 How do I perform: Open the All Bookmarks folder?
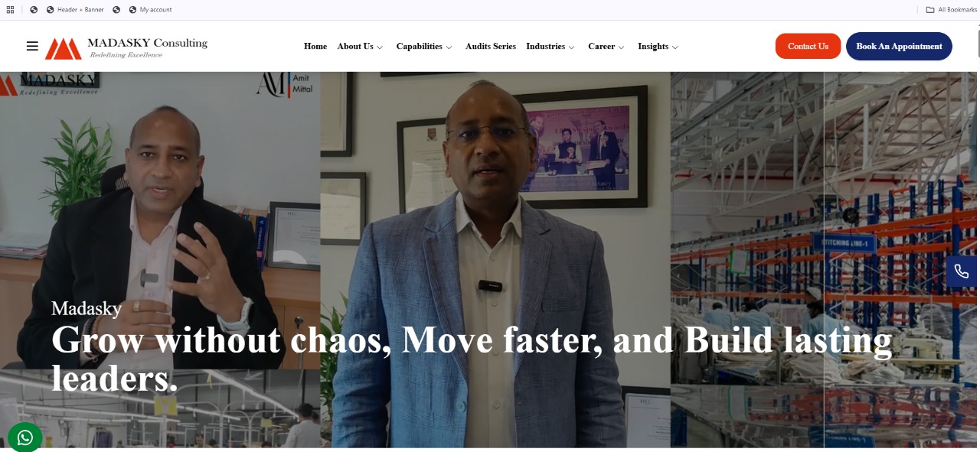click(x=952, y=10)
